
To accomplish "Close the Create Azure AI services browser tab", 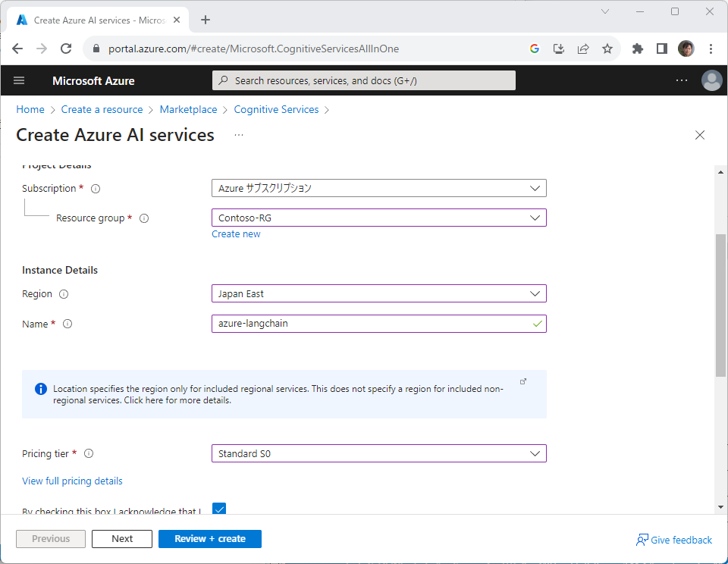I will click(x=177, y=20).
